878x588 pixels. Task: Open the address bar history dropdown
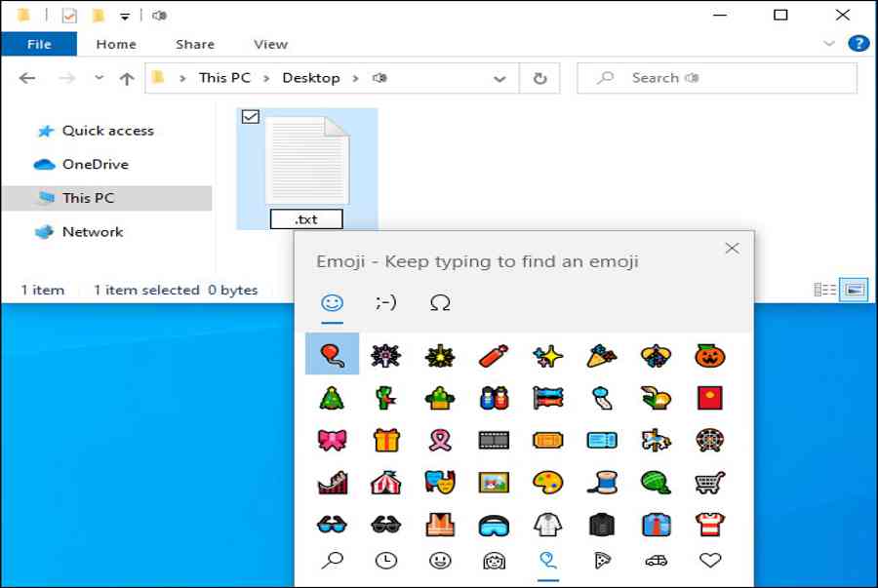coord(499,78)
